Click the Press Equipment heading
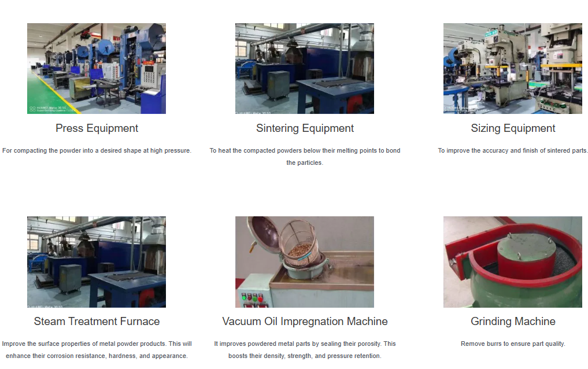This screenshot has width=588, height=369. click(97, 128)
